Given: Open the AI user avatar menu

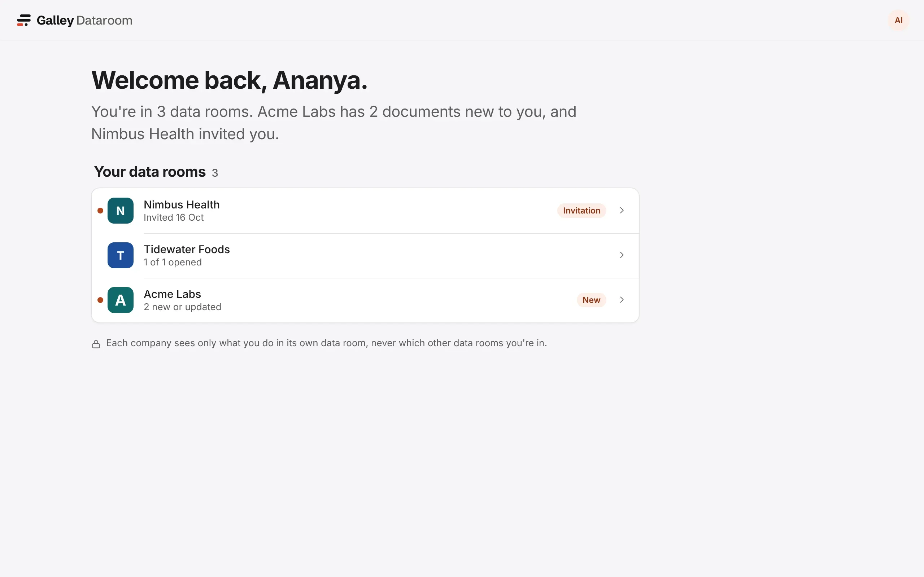Looking at the screenshot, I should pos(898,20).
